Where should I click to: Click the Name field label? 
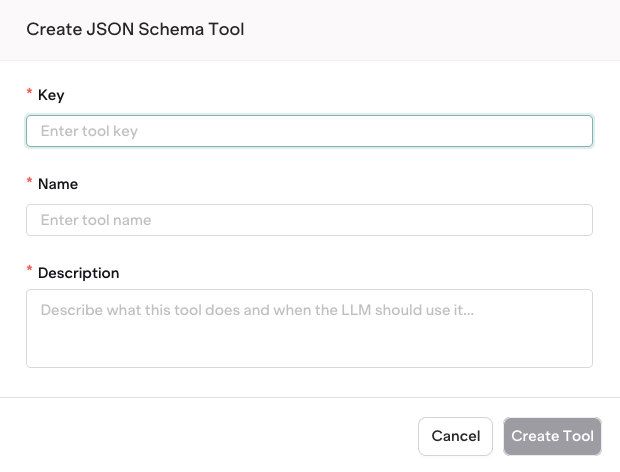[58, 184]
